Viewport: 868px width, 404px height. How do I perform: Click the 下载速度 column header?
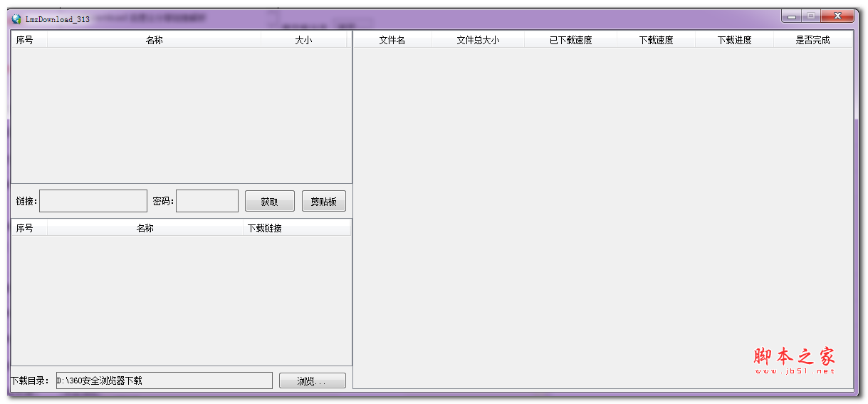(x=657, y=41)
